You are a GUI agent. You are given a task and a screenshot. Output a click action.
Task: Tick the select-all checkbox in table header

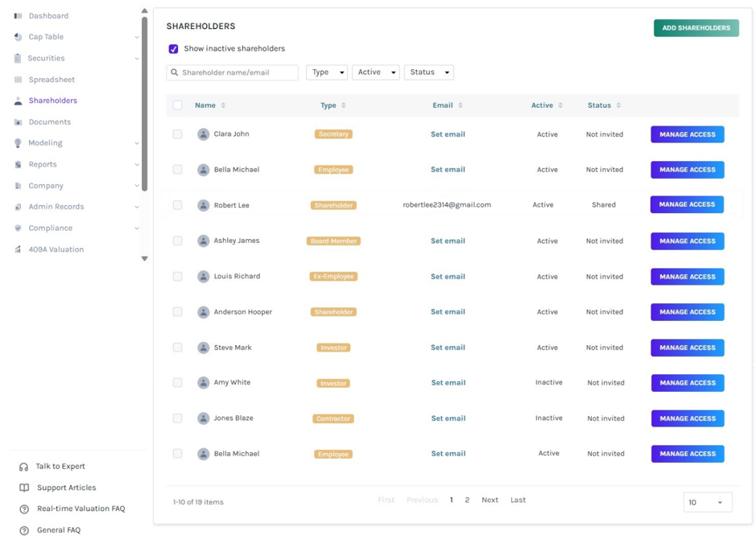[x=177, y=105]
